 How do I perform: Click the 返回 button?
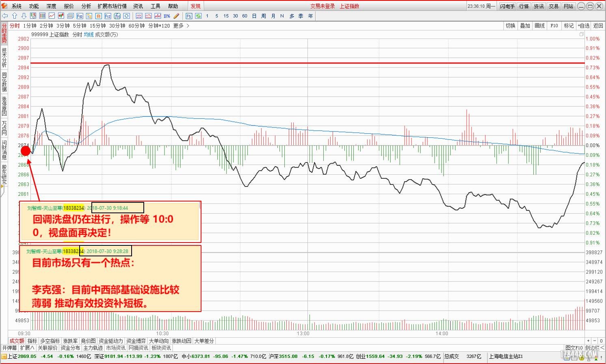point(598,26)
